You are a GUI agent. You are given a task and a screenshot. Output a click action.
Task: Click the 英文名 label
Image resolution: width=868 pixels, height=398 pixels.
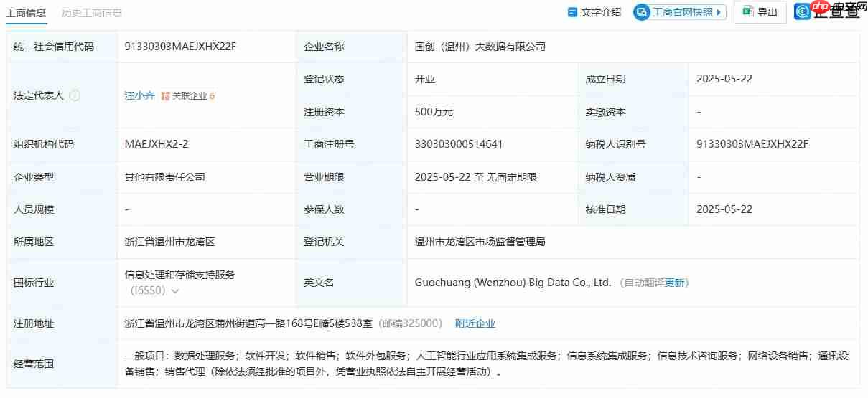pos(319,283)
